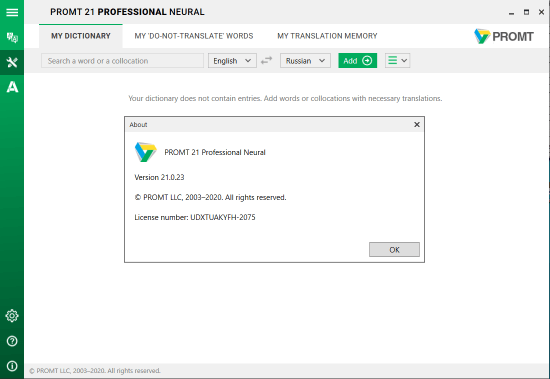Close the About dialog with X
Screen dimensions: 550x379
[x=417, y=125]
